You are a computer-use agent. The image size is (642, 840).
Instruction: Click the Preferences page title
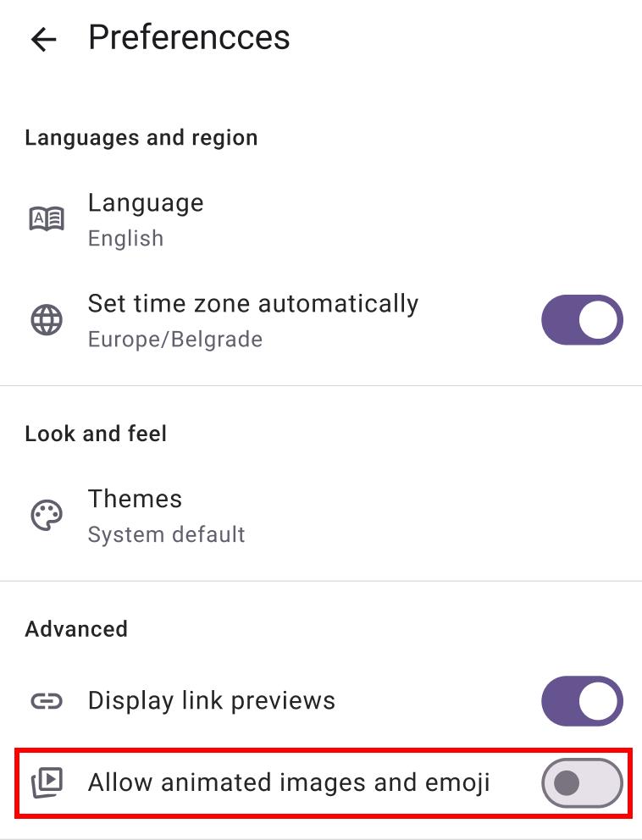[189, 38]
